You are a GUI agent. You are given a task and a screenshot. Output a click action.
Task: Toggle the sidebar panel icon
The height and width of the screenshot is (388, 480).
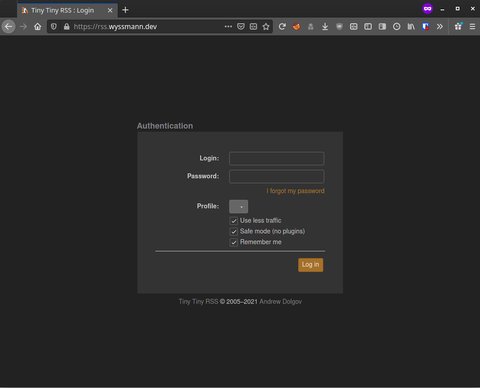tap(382, 26)
